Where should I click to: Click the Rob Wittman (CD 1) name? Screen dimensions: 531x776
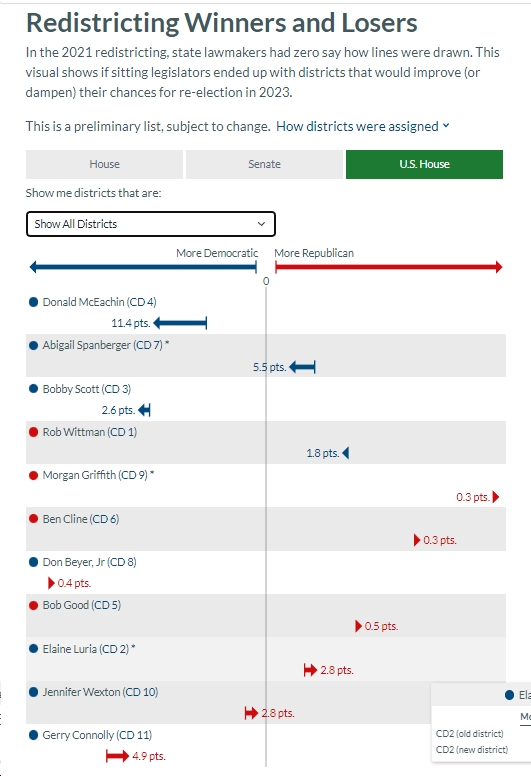coord(90,432)
